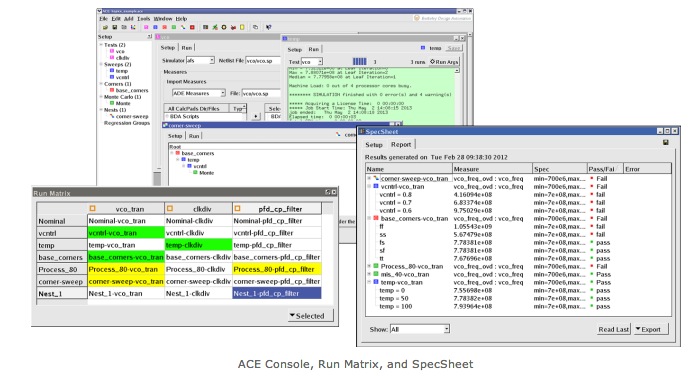The height and width of the screenshot is (377, 700).
Task: Click the diagonal nest icon in ACE toolbar
Action: point(183,27)
